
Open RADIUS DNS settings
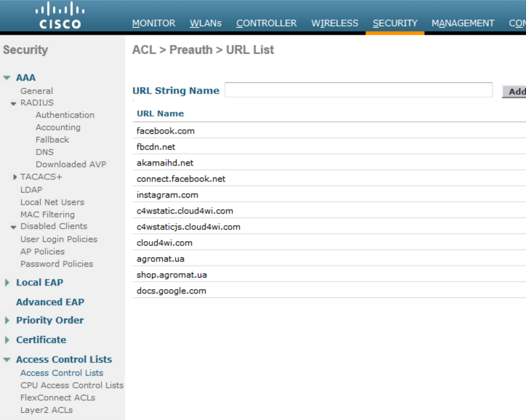click(44, 152)
